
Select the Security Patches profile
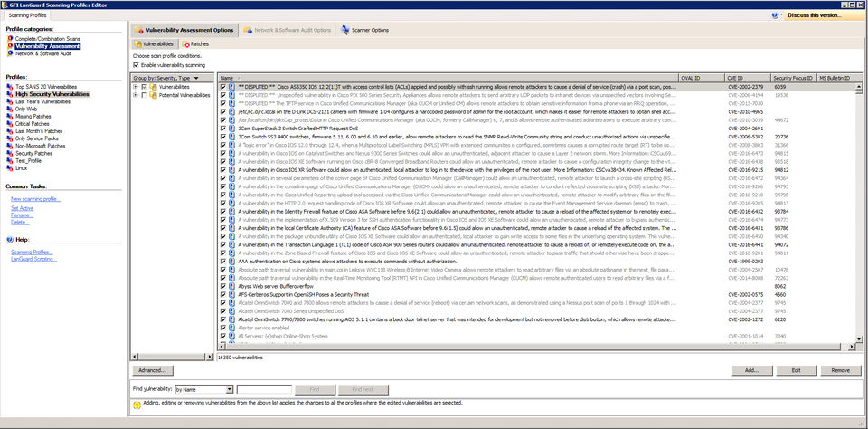coord(34,153)
